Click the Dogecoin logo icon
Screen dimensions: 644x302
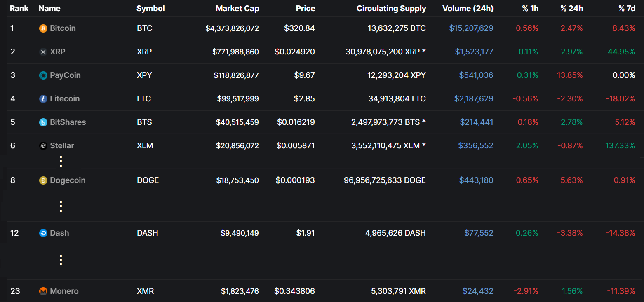coord(43,180)
